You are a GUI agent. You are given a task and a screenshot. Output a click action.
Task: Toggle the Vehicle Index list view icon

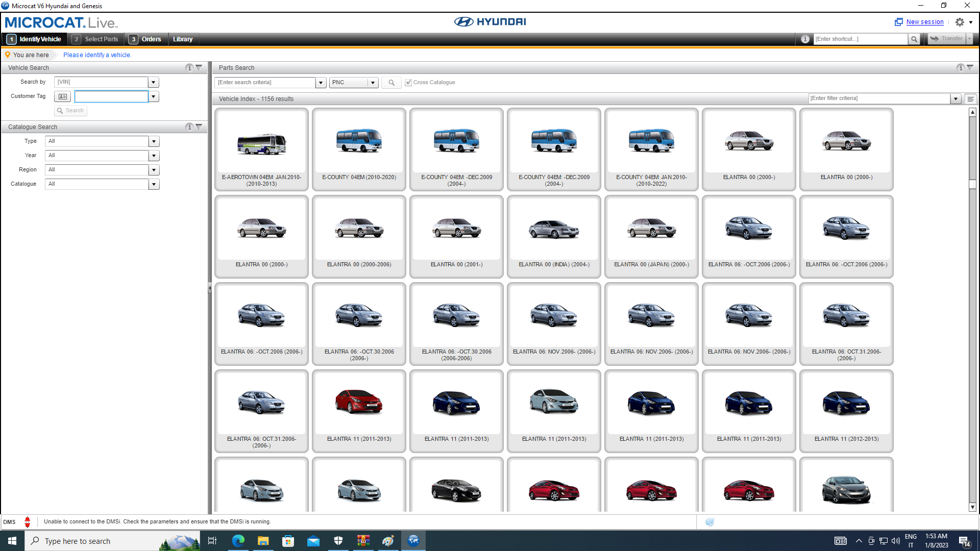[x=971, y=99]
